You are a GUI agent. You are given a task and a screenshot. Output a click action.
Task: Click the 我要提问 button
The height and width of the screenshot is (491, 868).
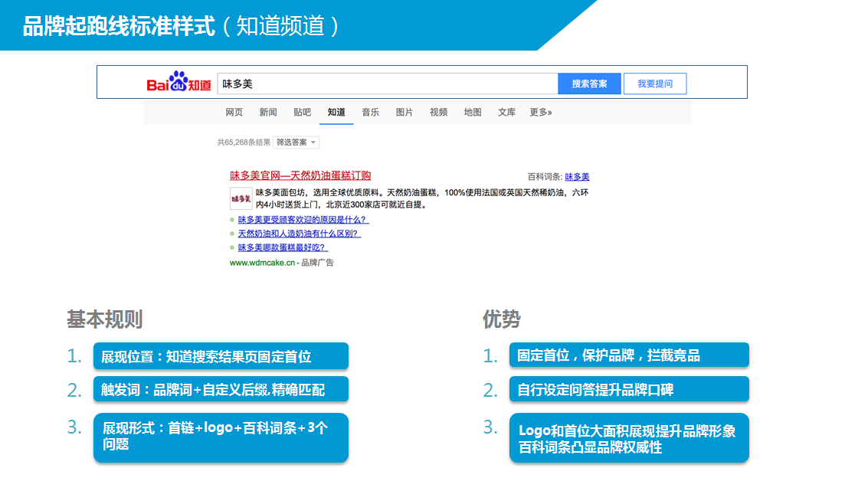655,83
